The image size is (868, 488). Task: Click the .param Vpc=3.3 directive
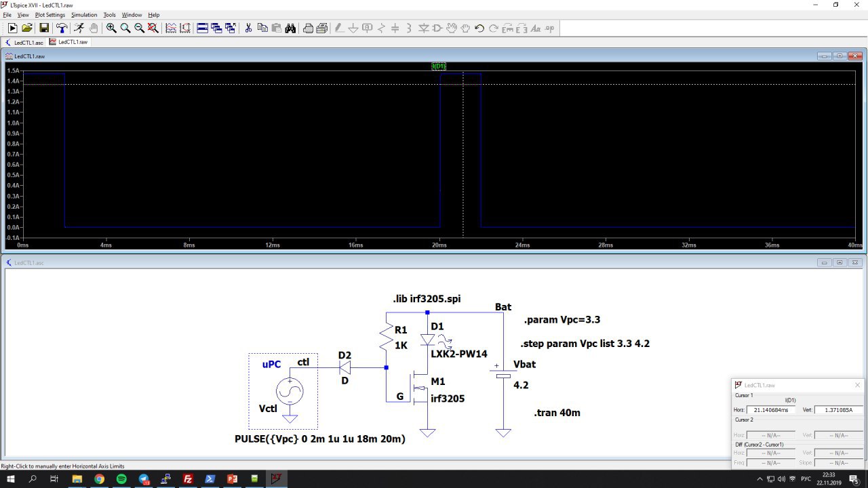tap(562, 320)
